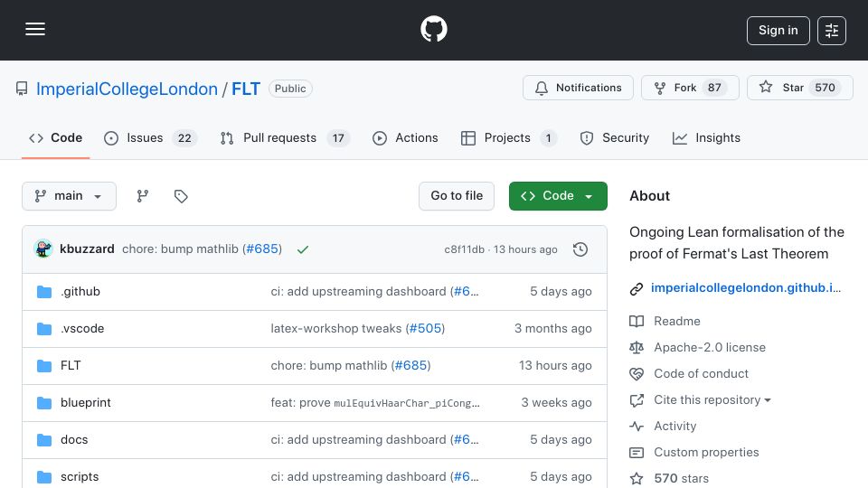
Task: Open blueprint row's mulEquivHaarChar commit message
Action: click(x=374, y=403)
